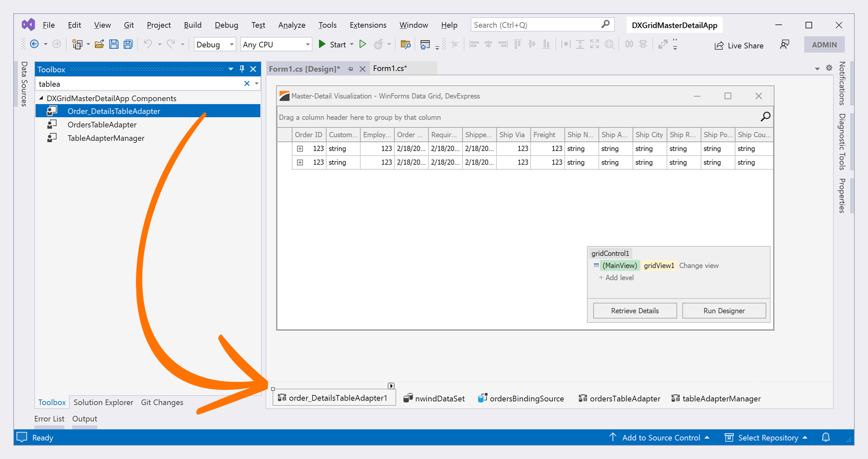This screenshot has height=459, width=868.
Task: Expand first grid row's detail plus box
Action: click(x=300, y=149)
